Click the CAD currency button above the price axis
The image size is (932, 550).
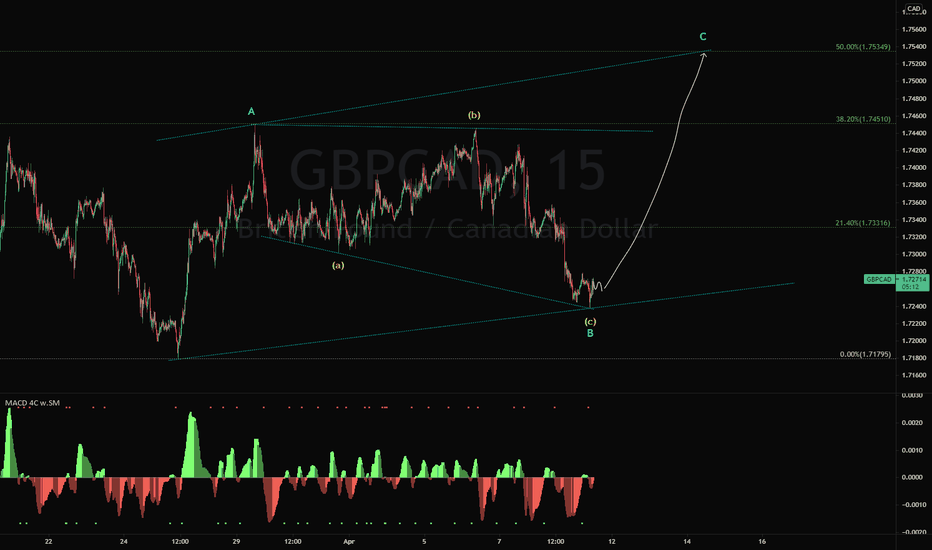click(914, 9)
